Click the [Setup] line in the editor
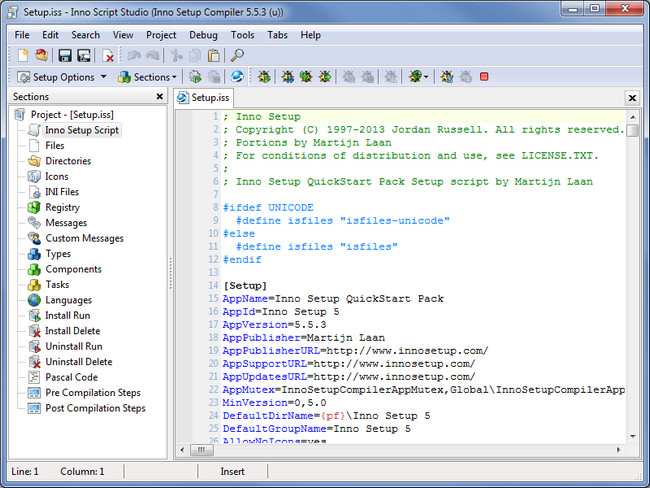Image resolution: width=650 pixels, height=488 pixels. (x=245, y=286)
